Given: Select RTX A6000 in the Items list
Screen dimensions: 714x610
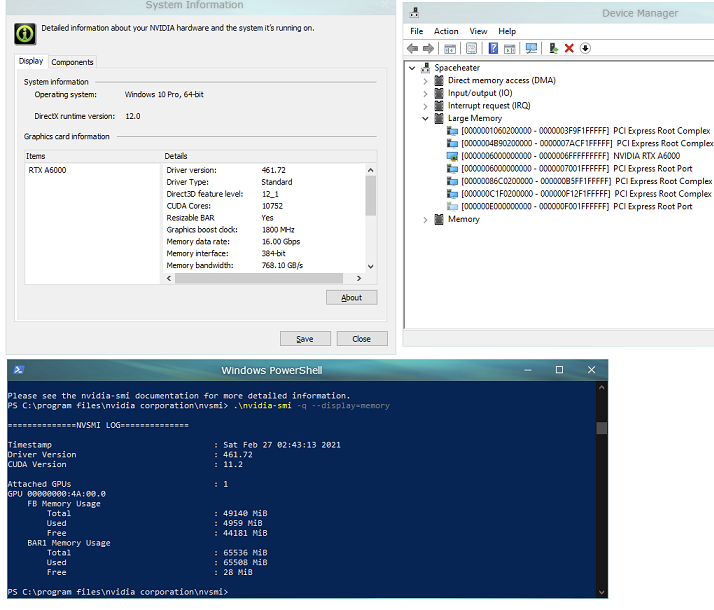Looking at the screenshot, I should click(x=47, y=170).
